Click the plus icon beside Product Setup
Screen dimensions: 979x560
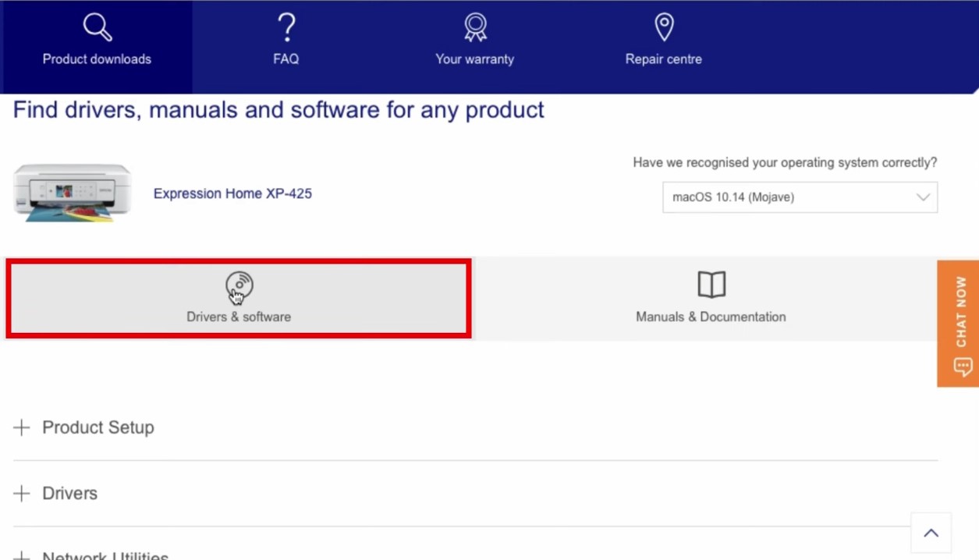[22, 427]
